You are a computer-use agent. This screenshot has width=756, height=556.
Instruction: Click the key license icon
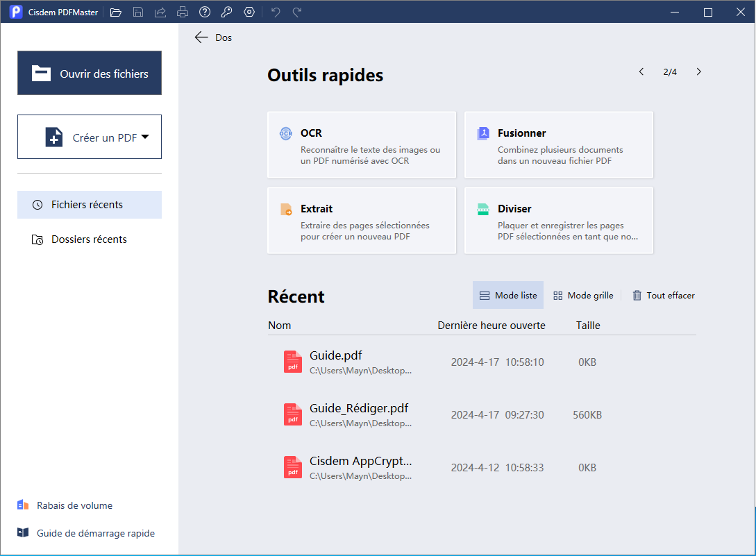pos(226,12)
